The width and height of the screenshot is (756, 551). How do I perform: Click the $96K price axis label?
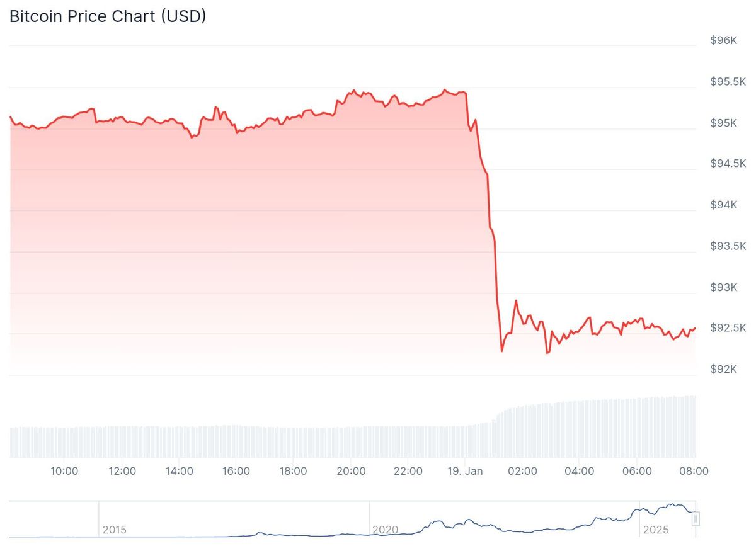723,40
